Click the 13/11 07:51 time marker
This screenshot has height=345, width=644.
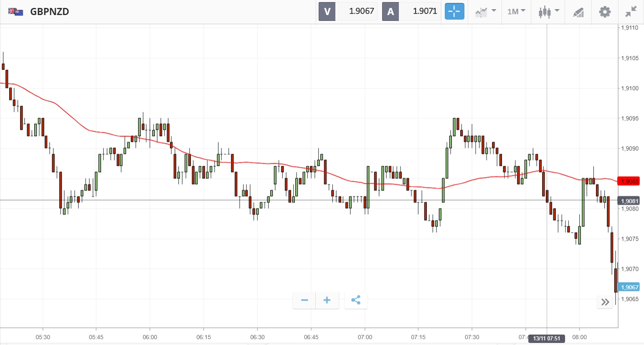coord(546,338)
